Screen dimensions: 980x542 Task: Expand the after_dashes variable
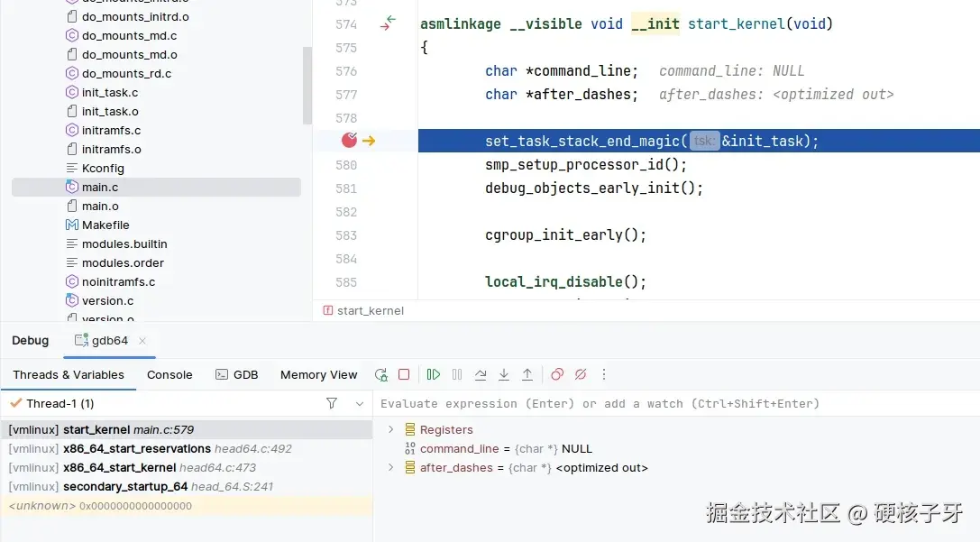coord(390,468)
